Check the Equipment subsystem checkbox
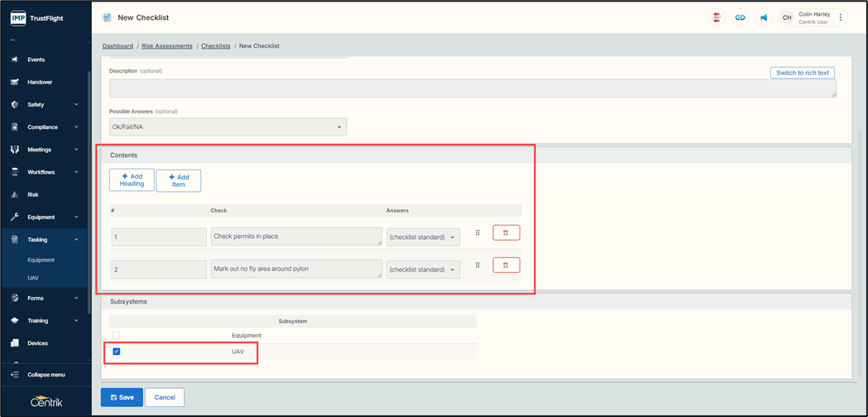Screen dimensions: 868x417 pyautogui.click(x=116, y=336)
